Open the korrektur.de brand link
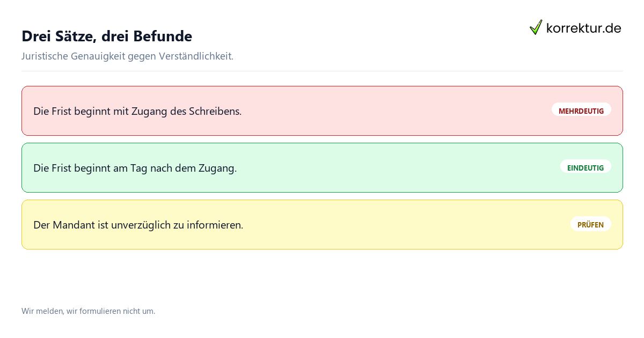644x338 pixels. pos(575,27)
